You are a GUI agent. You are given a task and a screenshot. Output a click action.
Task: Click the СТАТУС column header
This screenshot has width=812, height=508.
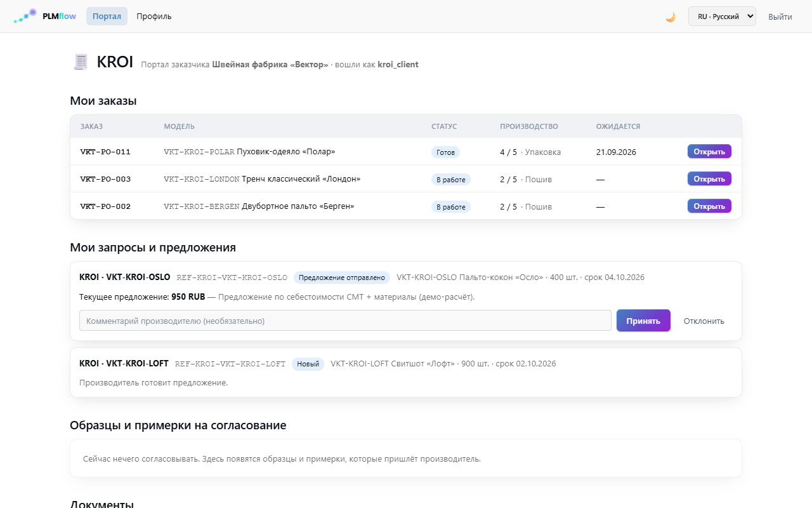pyautogui.click(x=444, y=126)
